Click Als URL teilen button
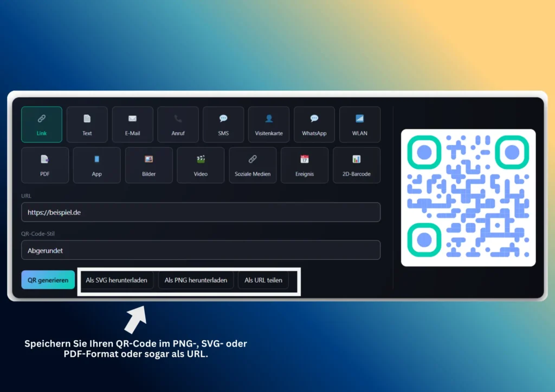Viewport: 555px width, 392px height. pyautogui.click(x=263, y=280)
